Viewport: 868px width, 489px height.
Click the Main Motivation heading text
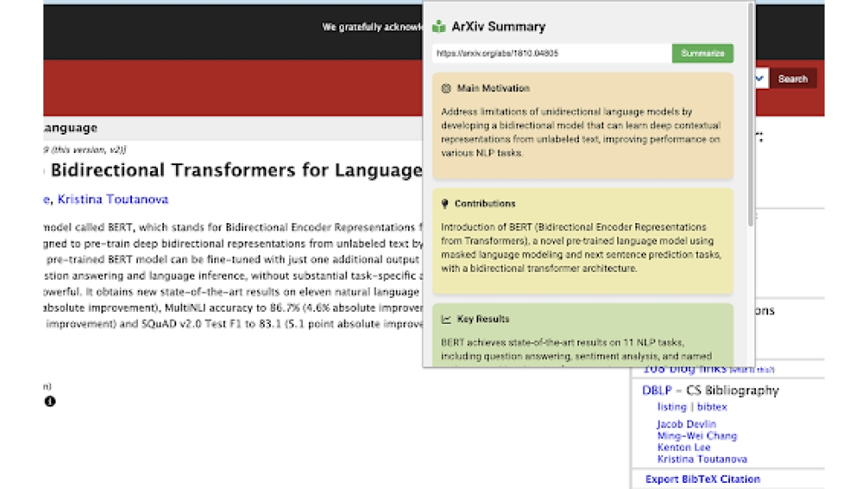tap(493, 88)
